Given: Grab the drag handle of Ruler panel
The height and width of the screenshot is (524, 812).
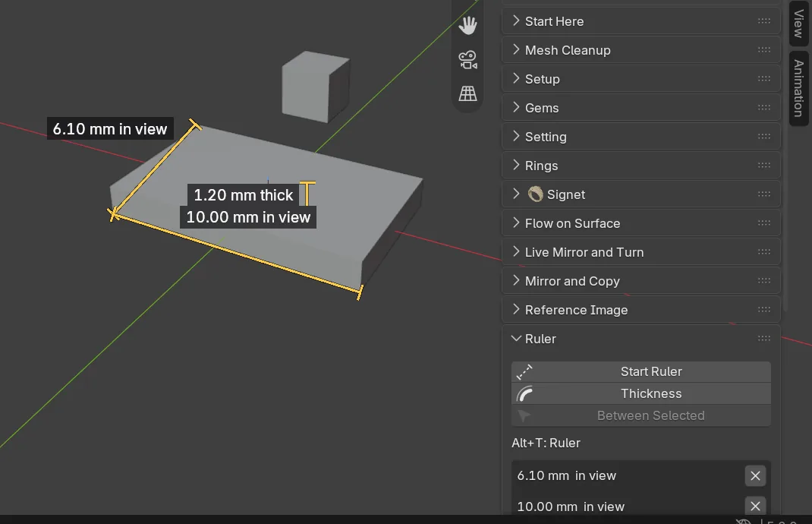Looking at the screenshot, I should point(764,339).
